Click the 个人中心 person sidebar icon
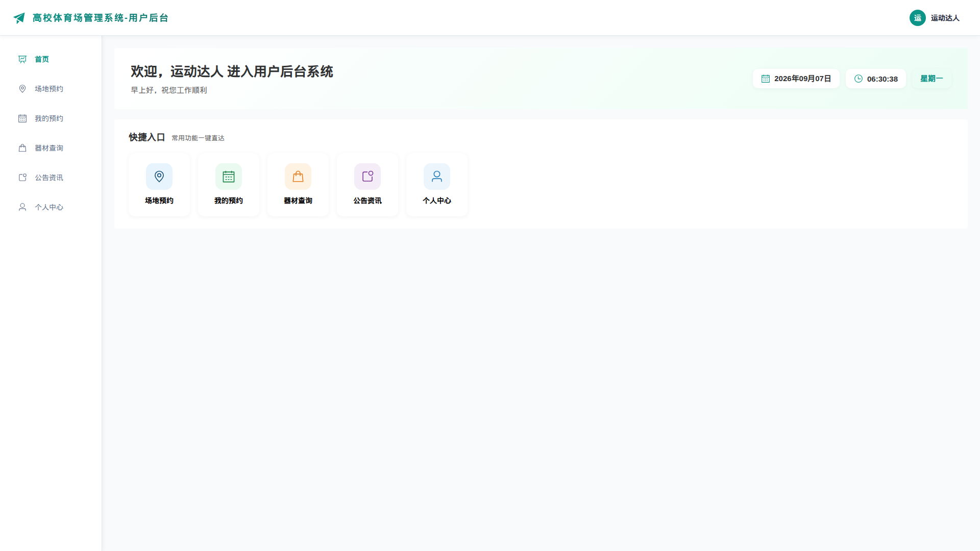The image size is (980, 551). 22,207
